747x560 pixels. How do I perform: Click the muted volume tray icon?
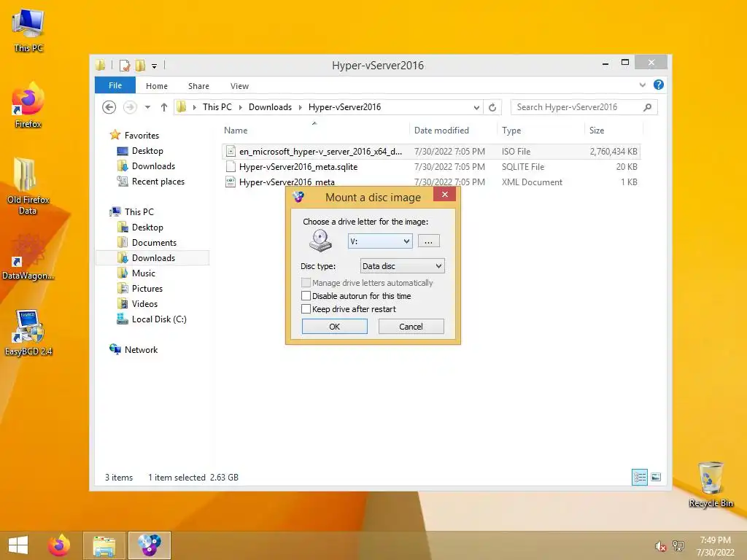[x=660, y=546]
